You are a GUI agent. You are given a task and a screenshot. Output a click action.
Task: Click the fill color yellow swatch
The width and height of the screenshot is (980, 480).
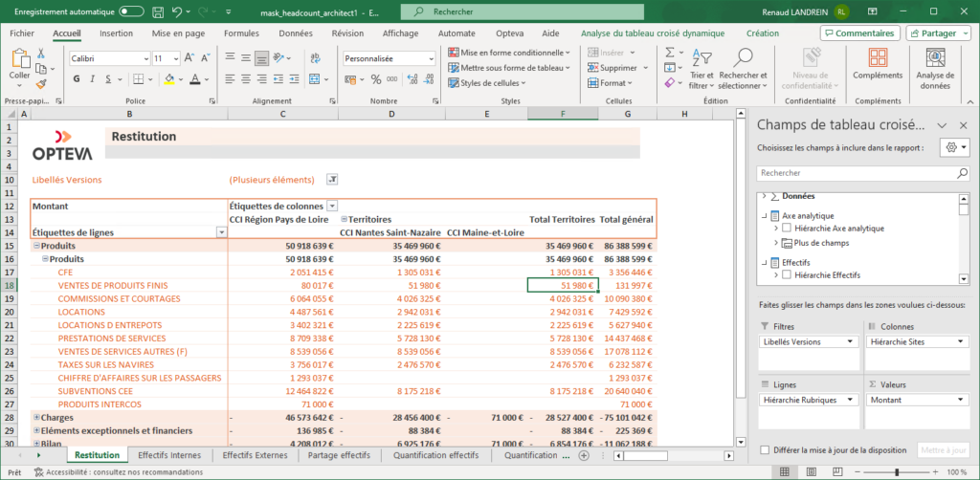tap(169, 80)
